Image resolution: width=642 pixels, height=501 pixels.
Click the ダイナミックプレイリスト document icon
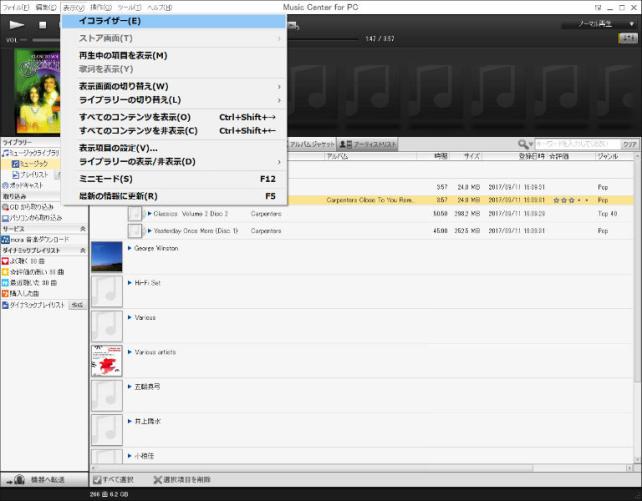[x=5, y=305]
